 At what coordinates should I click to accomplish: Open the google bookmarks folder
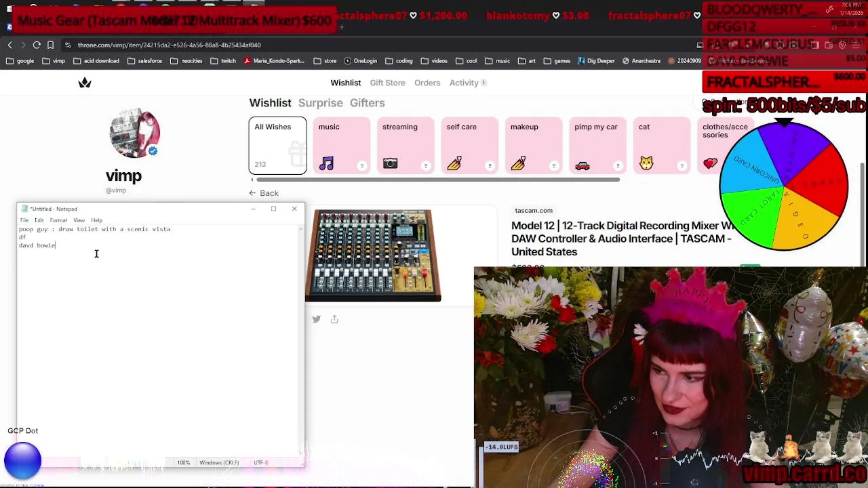(x=20, y=61)
